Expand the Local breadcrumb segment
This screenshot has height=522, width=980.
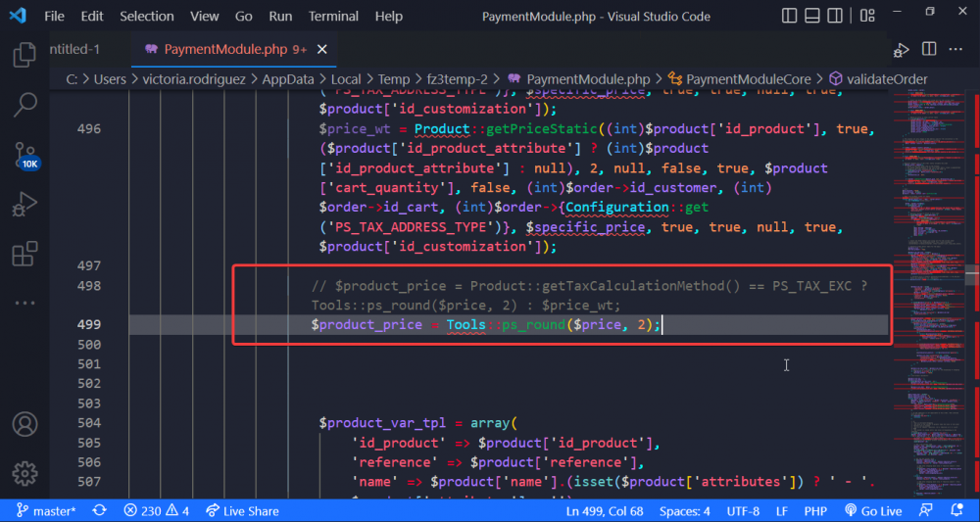click(x=346, y=79)
